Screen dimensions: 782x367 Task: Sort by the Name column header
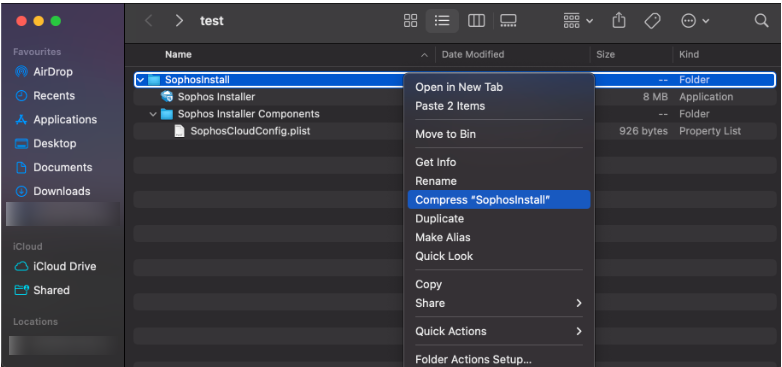coord(178,54)
